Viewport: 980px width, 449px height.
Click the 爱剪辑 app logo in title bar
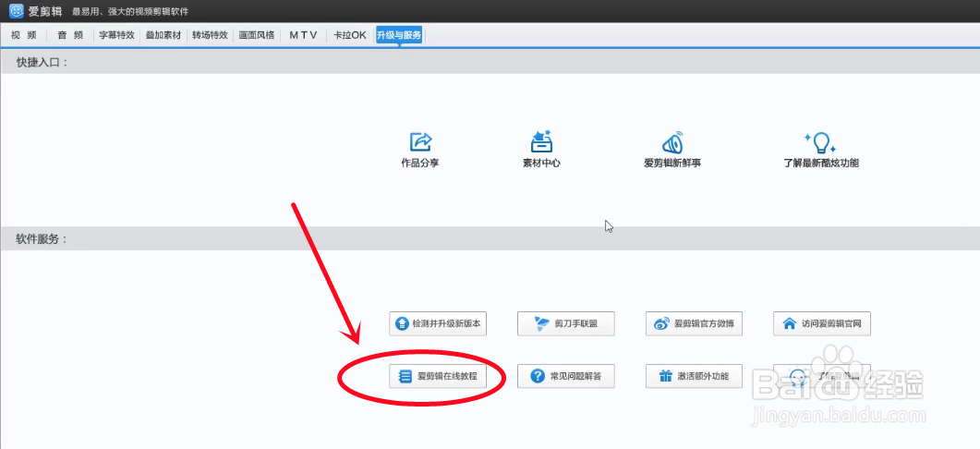point(17,11)
